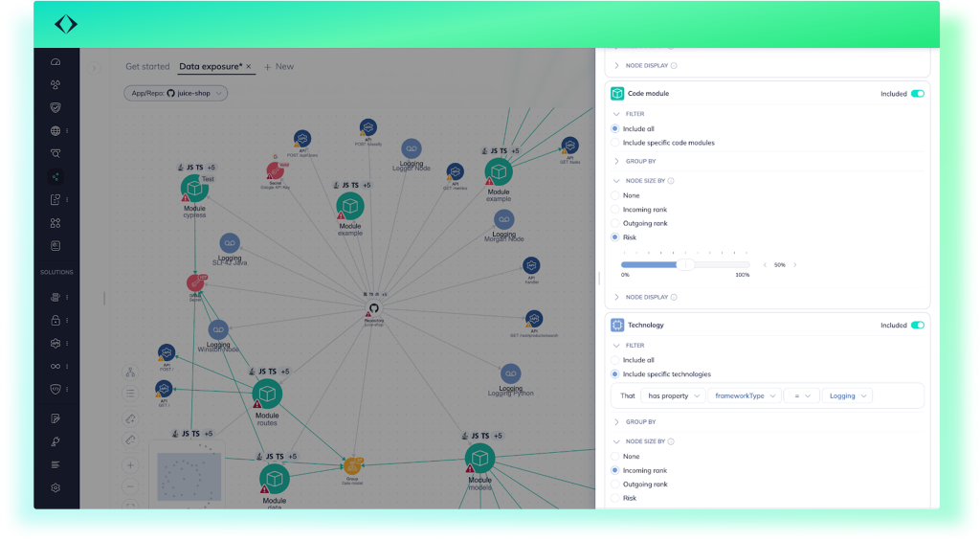980x541 pixels.
Task: Click the Module routes node icon
Action: pos(267,394)
